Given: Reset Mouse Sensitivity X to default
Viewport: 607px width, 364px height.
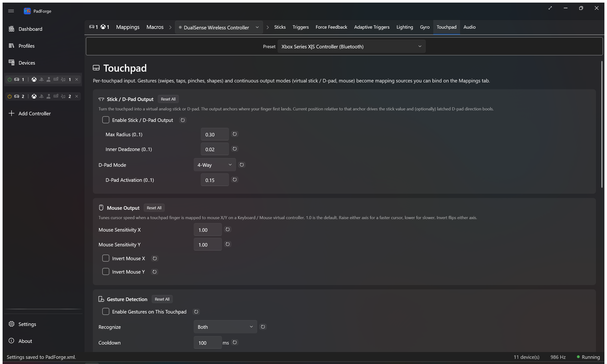Looking at the screenshot, I should point(228,230).
